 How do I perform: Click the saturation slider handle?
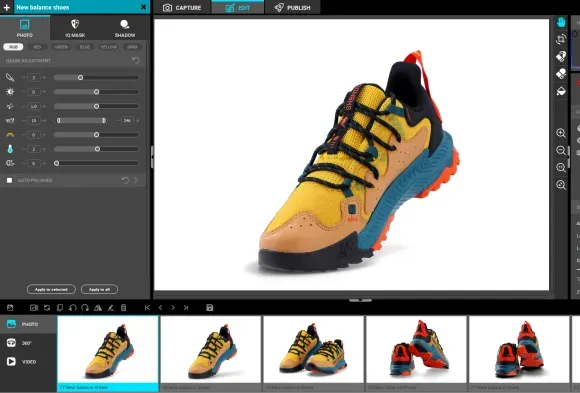[97, 135]
